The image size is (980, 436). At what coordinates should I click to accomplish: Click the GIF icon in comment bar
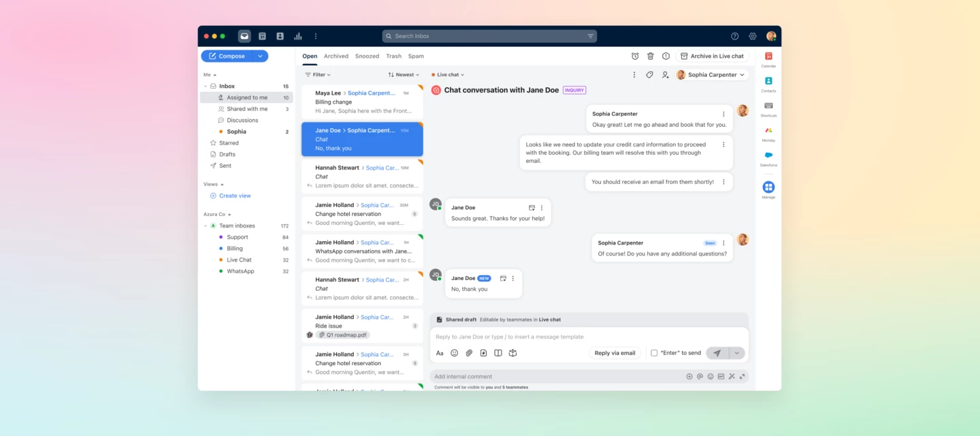721,376
